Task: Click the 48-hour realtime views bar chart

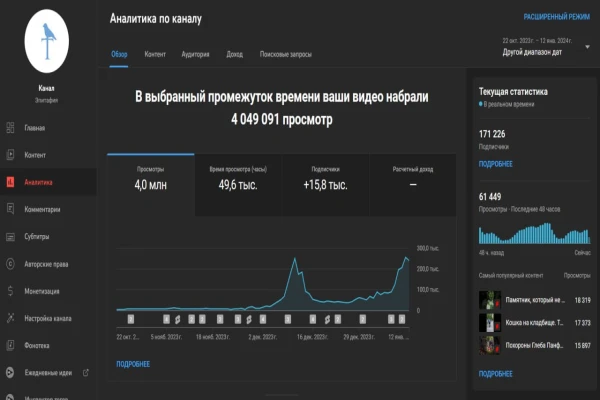Action: [x=535, y=233]
